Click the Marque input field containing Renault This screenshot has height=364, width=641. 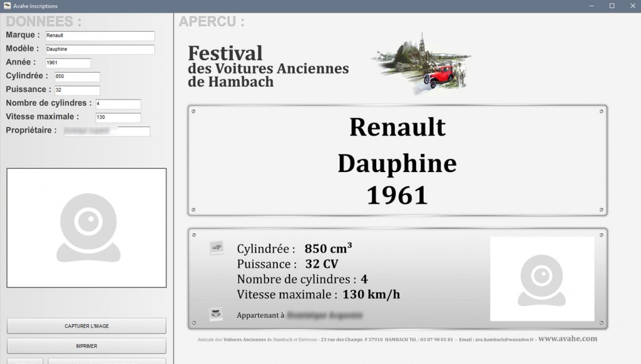click(100, 36)
